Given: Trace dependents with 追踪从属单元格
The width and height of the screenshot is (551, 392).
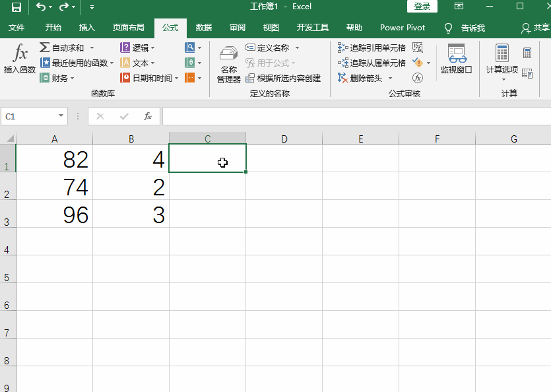Looking at the screenshot, I should (x=374, y=62).
